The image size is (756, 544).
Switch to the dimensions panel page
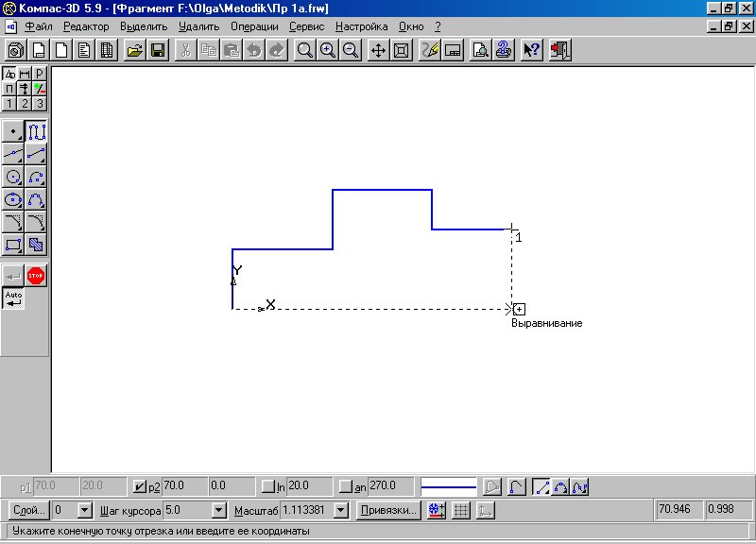[x=25, y=74]
